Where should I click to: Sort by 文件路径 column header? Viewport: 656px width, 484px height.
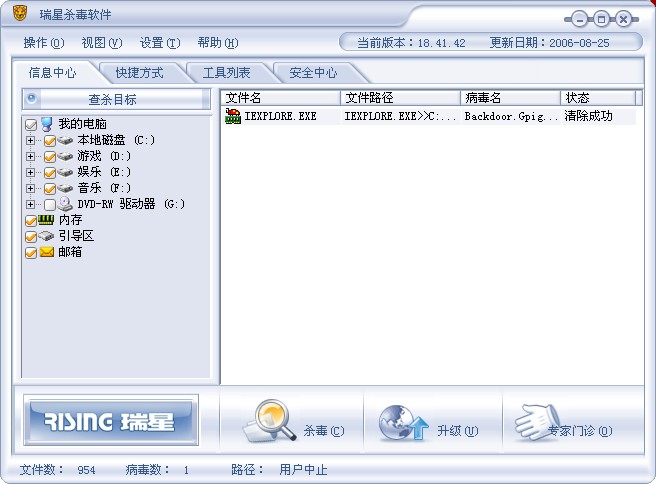coord(400,98)
